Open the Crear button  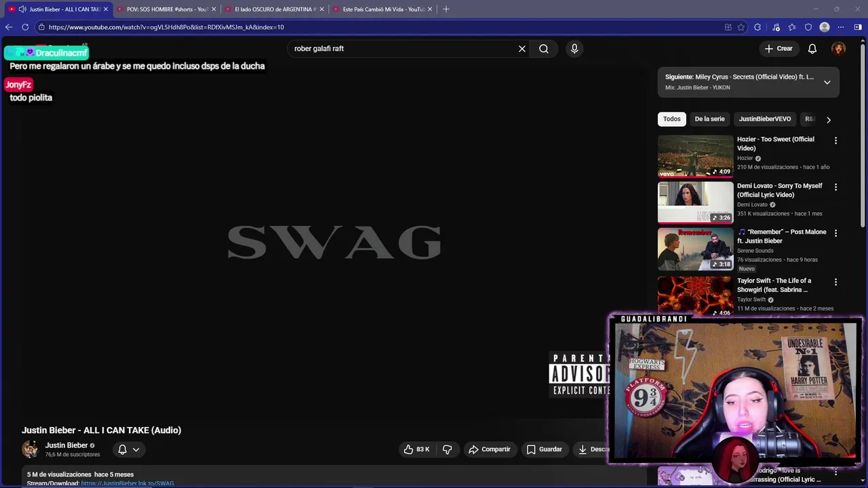click(778, 49)
